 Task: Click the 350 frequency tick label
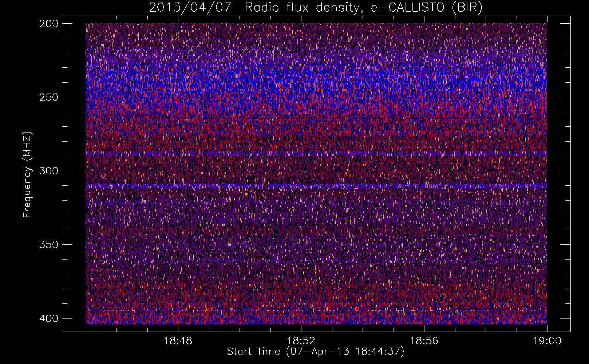pyautogui.click(x=49, y=244)
